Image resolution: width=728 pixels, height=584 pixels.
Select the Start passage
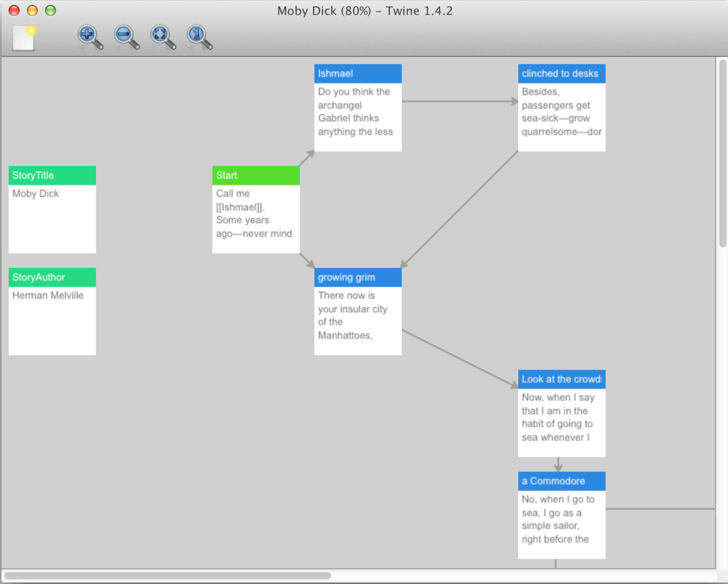(255, 210)
